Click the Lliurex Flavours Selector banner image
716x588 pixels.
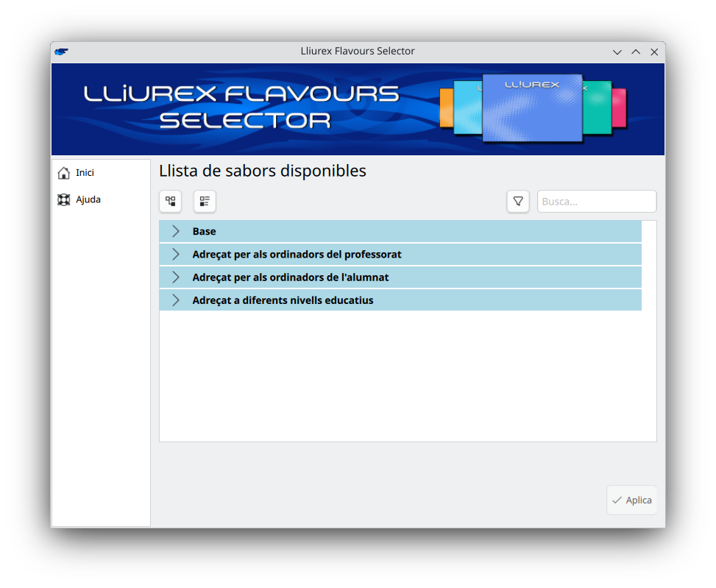(358, 109)
